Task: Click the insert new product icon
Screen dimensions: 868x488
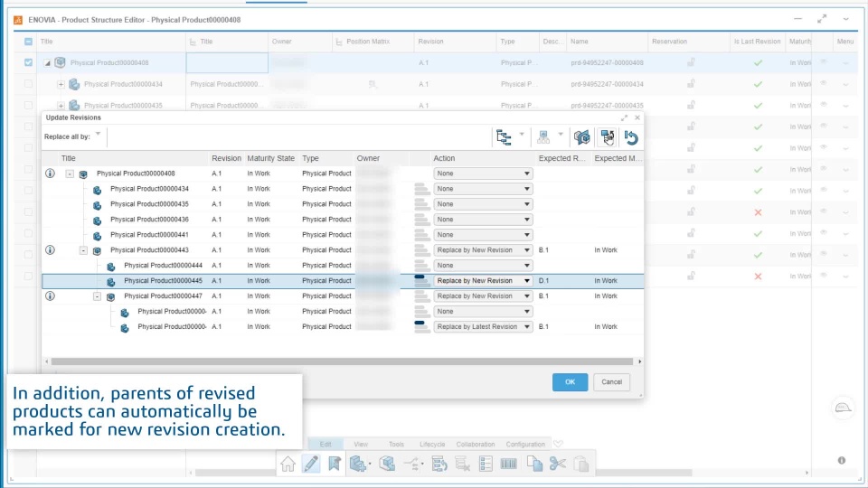Action: 358,464
